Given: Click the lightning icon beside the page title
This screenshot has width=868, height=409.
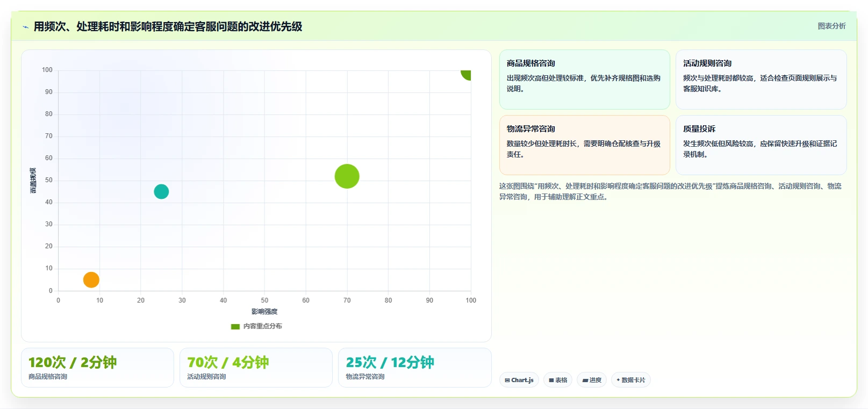Looking at the screenshot, I should 25,27.
